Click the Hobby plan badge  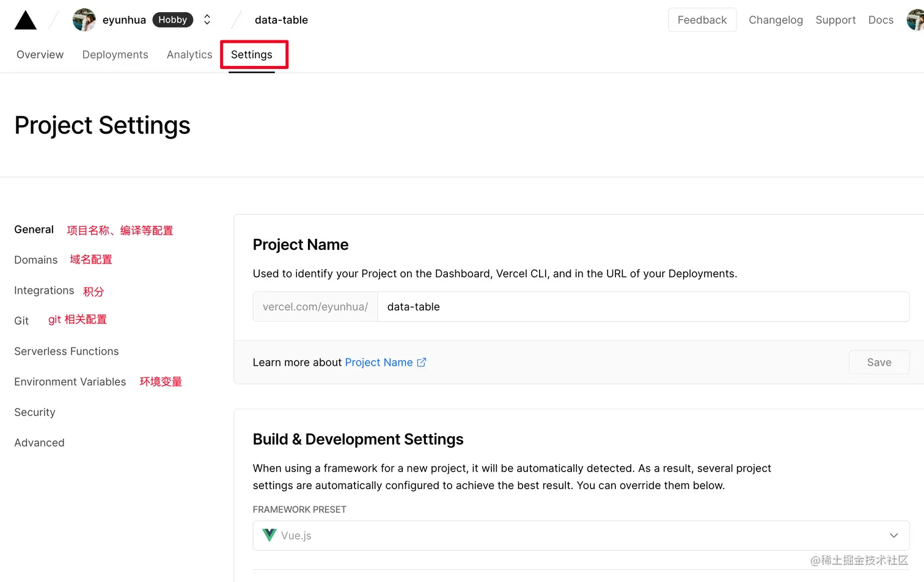[173, 20]
